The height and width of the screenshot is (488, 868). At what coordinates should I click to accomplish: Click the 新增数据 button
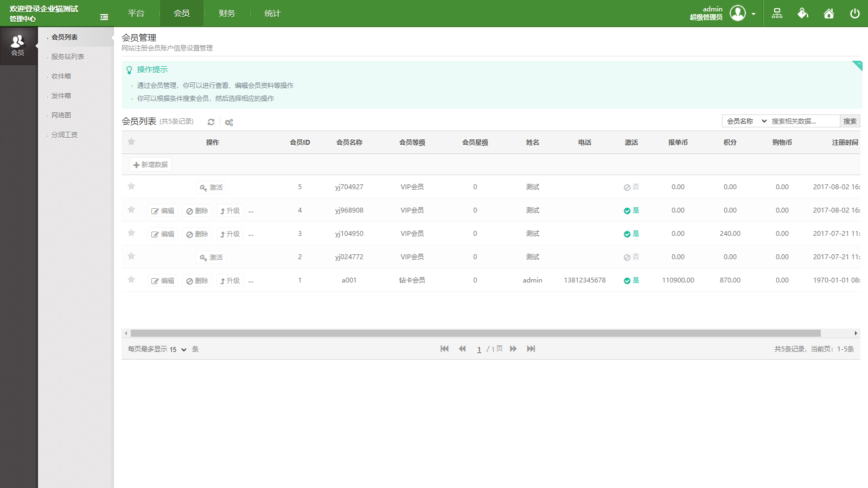[151, 164]
